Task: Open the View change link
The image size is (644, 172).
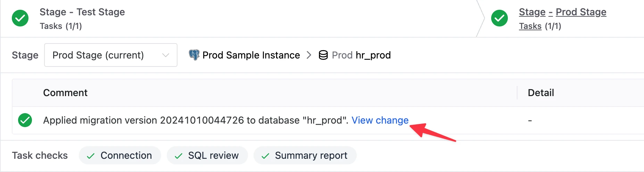Action: pos(380,120)
